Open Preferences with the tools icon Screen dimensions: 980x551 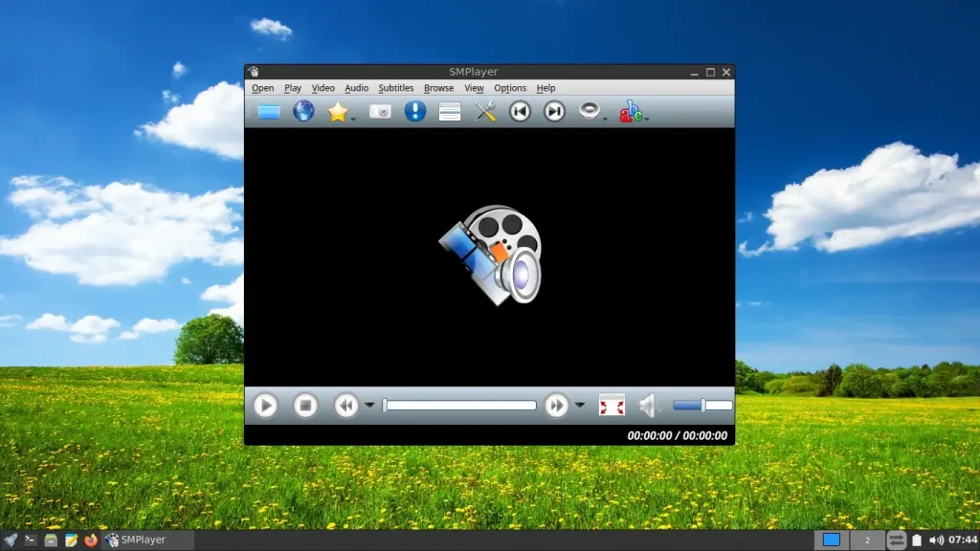click(x=484, y=111)
